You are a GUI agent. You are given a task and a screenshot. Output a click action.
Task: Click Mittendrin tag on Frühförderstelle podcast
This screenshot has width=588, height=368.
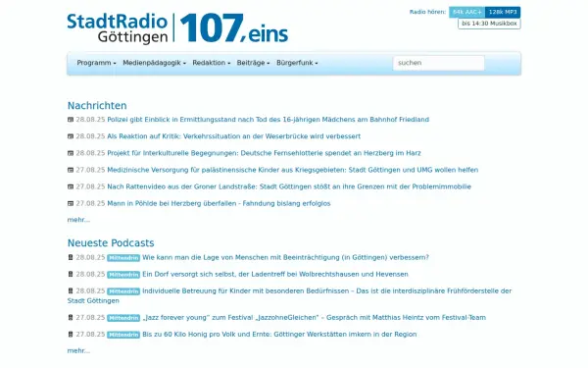click(x=123, y=291)
